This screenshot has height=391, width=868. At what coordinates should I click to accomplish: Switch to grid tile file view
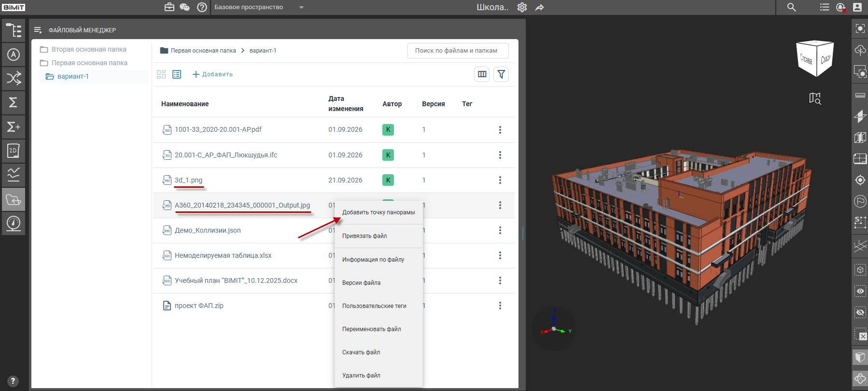pos(161,74)
